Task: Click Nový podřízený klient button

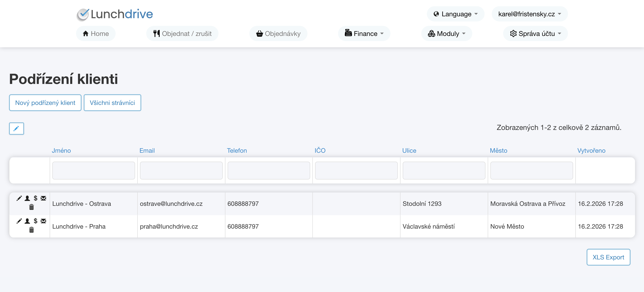Action: 45,102
